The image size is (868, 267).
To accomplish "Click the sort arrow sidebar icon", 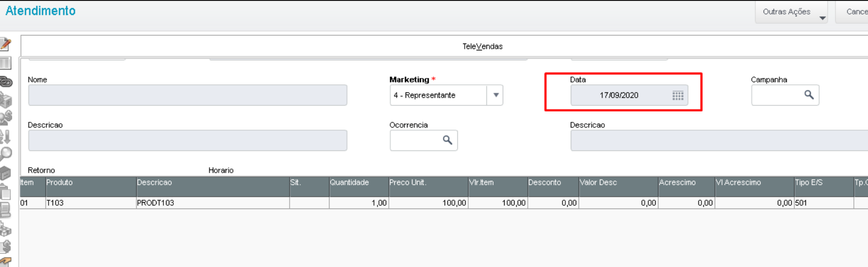I will (x=5, y=136).
